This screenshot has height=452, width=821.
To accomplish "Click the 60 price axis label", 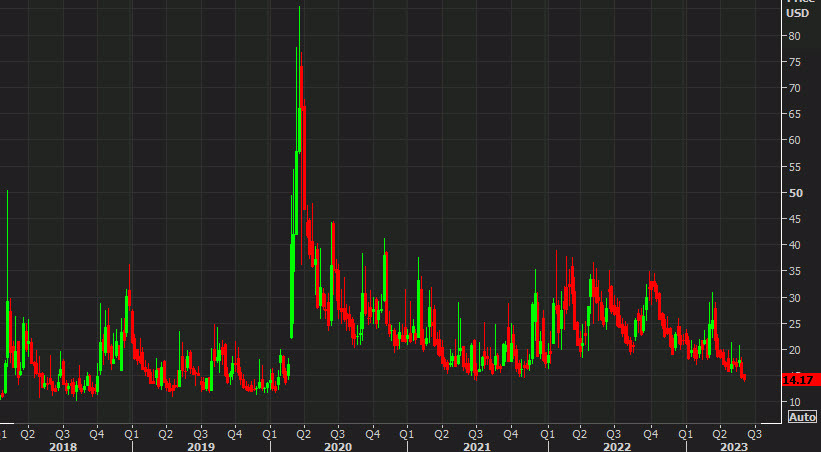I will pos(794,140).
